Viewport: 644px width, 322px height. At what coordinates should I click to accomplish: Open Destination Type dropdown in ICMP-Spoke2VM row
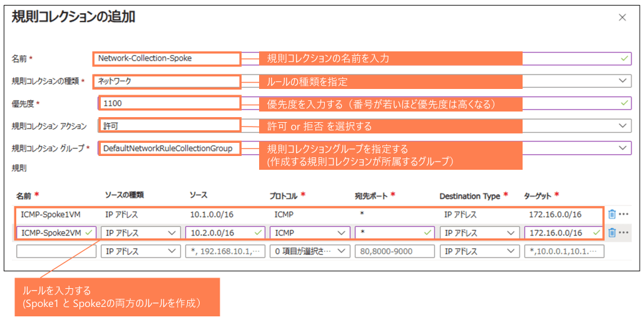click(x=479, y=233)
